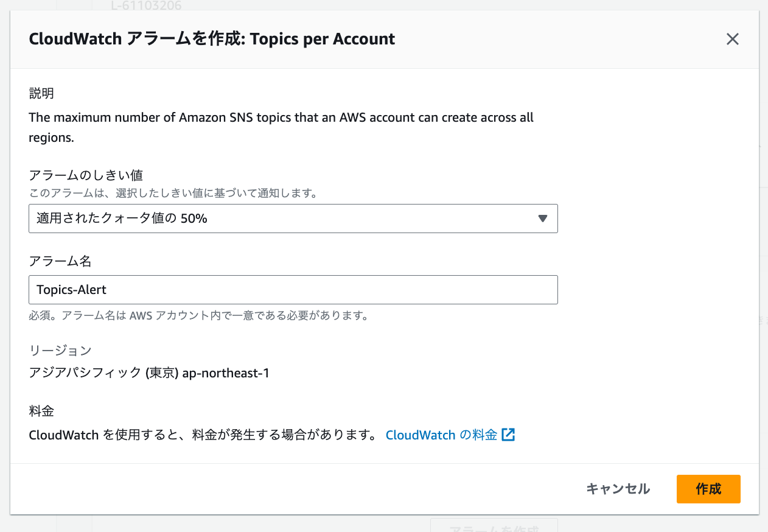Click the dropdown arrow on the threshold selector
The image size is (768, 532).
coord(542,218)
